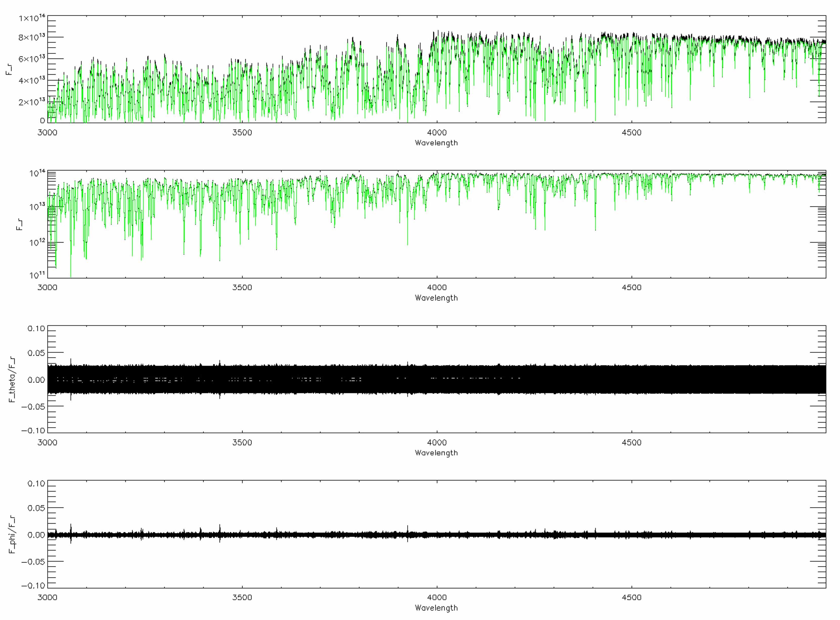Click the 2×10^13 y-axis tick label
840x620 pixels.
[x=32, y=102]
